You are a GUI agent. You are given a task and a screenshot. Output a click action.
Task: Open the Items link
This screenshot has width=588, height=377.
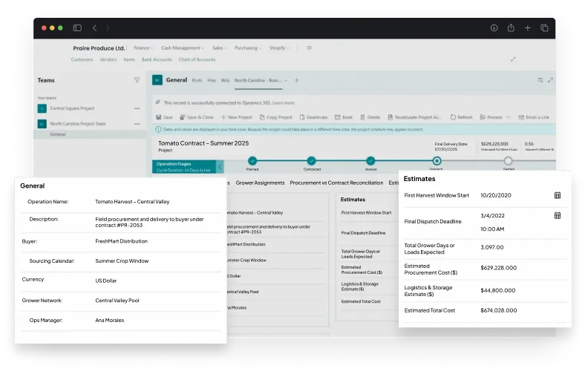[129, 59]
